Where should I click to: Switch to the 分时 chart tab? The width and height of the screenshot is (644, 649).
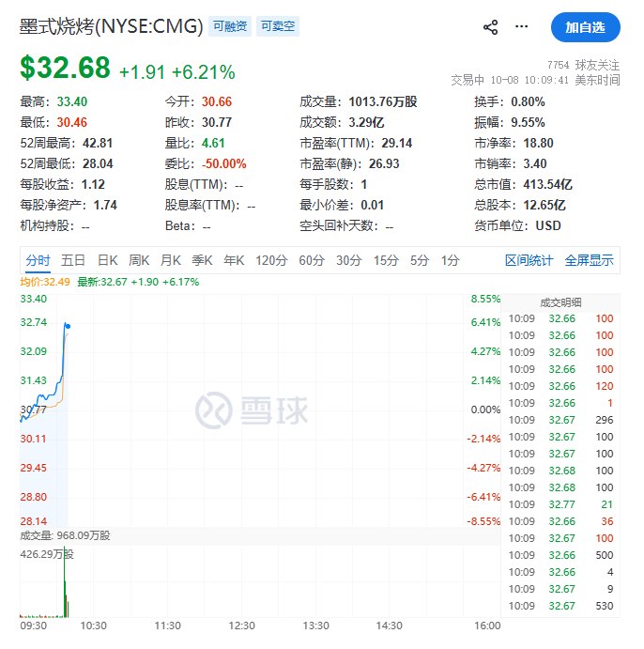pos(38,260)
